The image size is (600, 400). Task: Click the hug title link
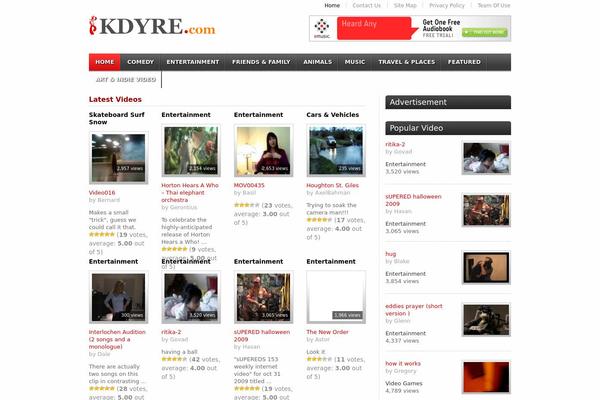pyautogui.click(x=391, y=254)
